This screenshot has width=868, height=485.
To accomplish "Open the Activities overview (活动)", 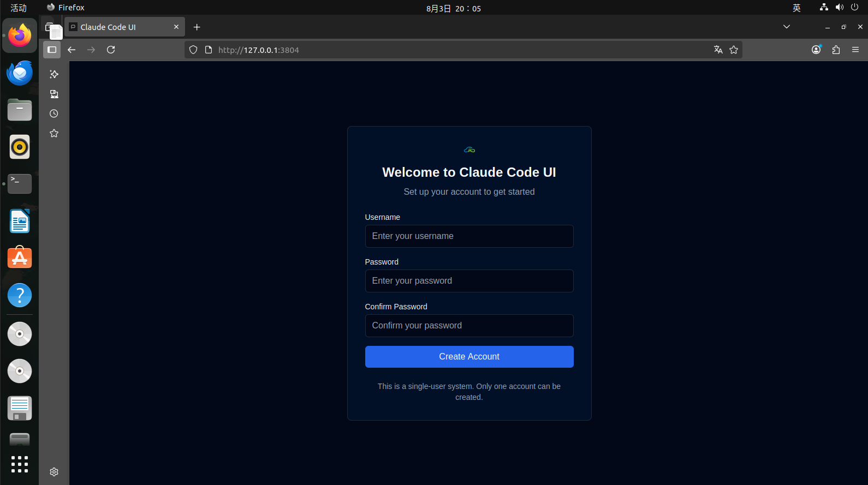I will (19, 8).
